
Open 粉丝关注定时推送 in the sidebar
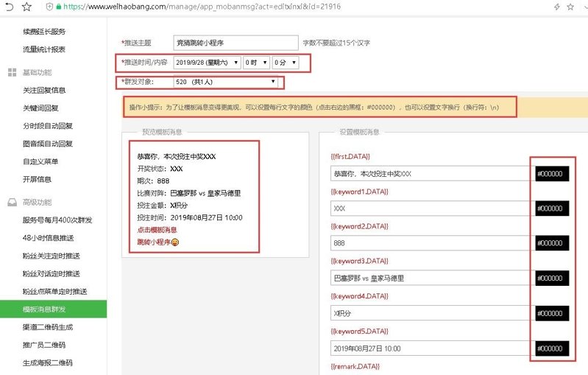pyautogui.click(x=52, y=256)
